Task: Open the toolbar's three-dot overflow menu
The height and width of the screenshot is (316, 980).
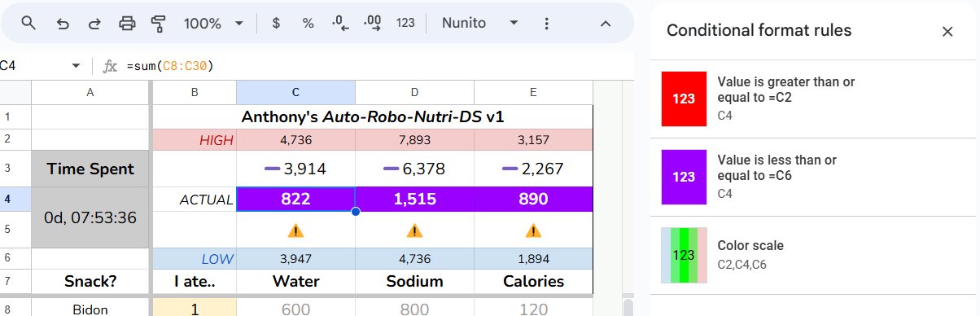Action: pyautogui.click(x=547, y=23)
